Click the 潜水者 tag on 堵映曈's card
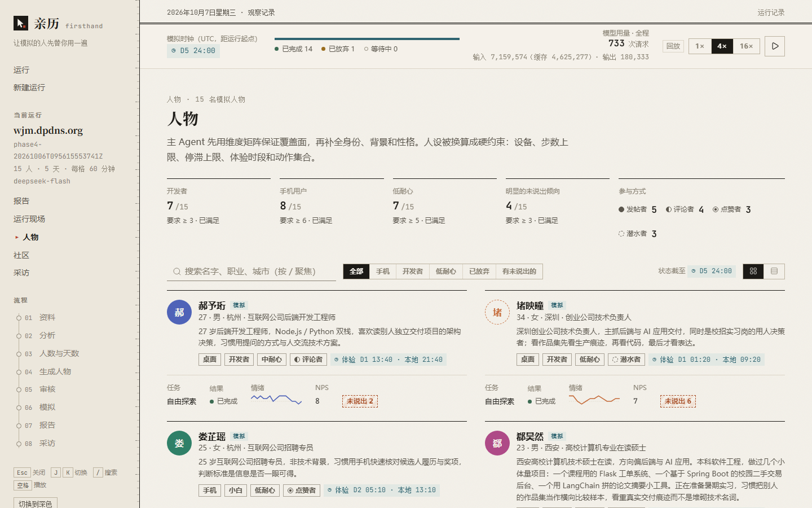Viewport: 812px width, 508px height. (626, 360)
